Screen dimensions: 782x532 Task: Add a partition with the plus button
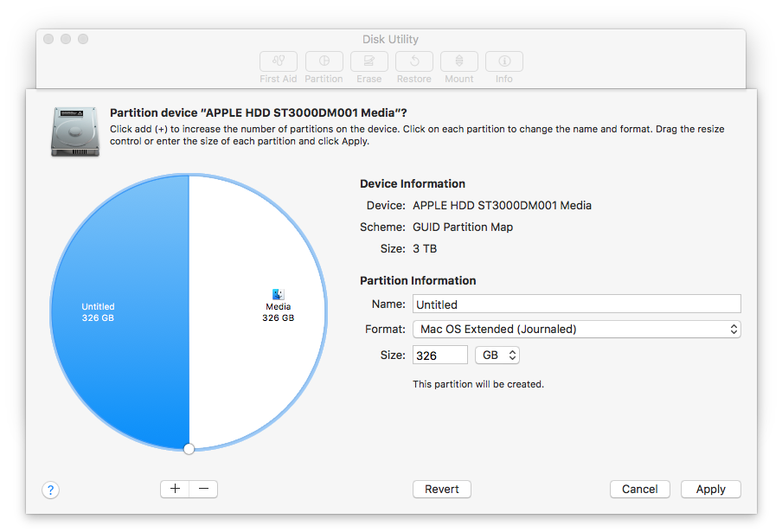175,489
